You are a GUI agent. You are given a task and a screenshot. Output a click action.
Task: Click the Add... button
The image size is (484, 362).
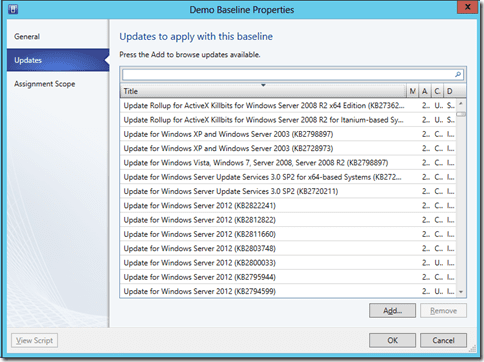(x=392, y=311)
